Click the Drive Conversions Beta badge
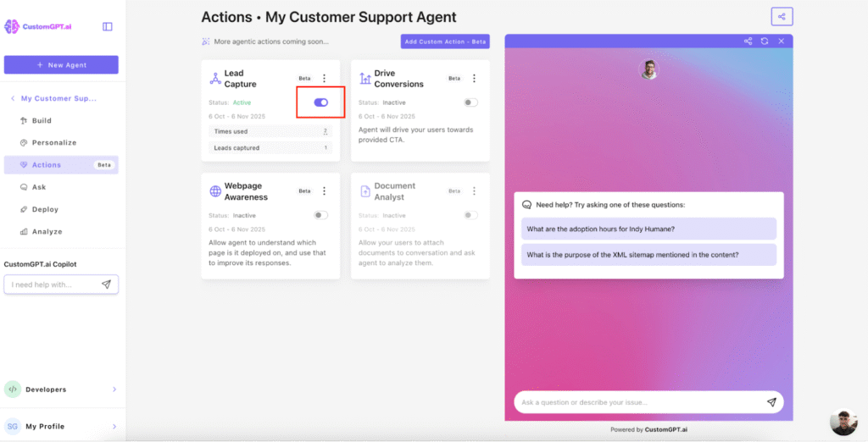Image resolution: width=868 pixels, height=442 pixels. point(454,79)
